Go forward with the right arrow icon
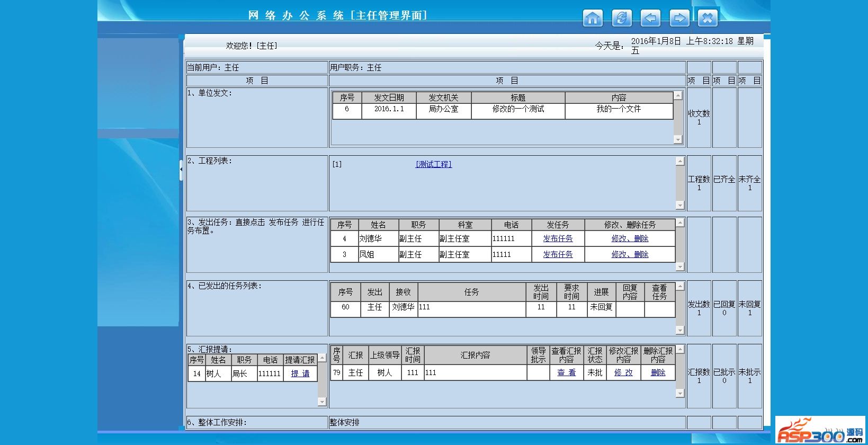Screen dimensions: 868x445 (678, 18)
